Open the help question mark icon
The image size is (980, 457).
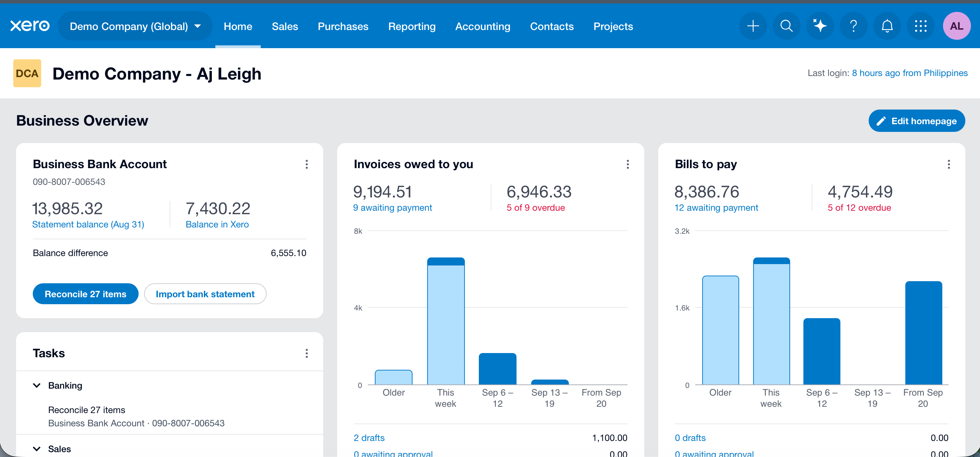(x=853, y=26)
